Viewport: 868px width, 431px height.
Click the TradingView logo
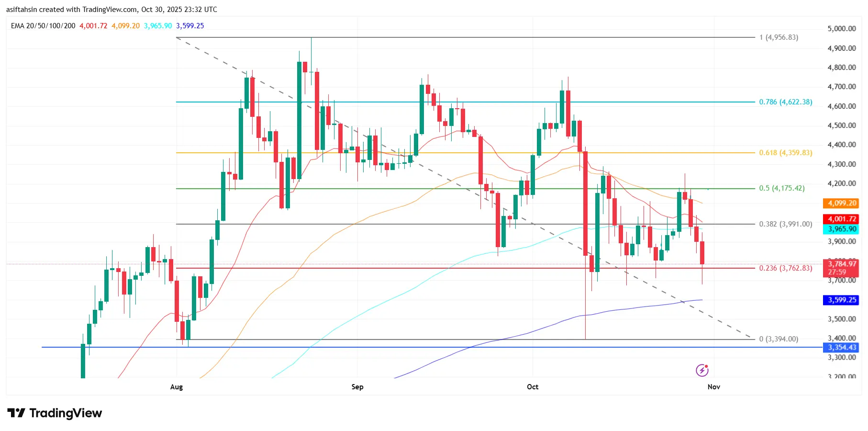(x=55, y=413)
